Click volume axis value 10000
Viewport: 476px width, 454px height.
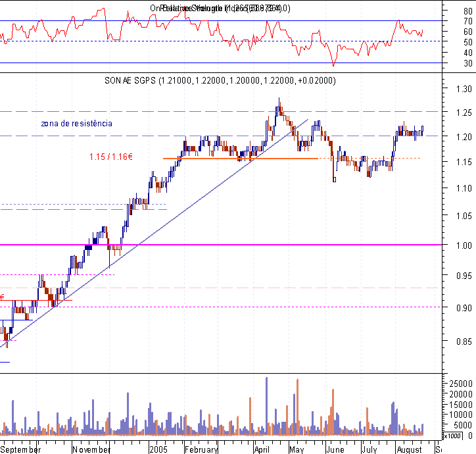point(461,415)
